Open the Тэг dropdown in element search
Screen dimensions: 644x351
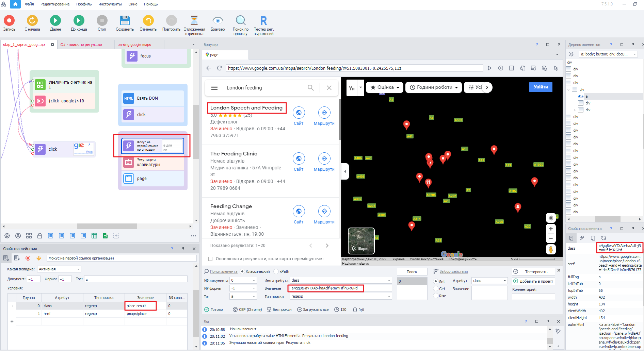coord(243,296)
